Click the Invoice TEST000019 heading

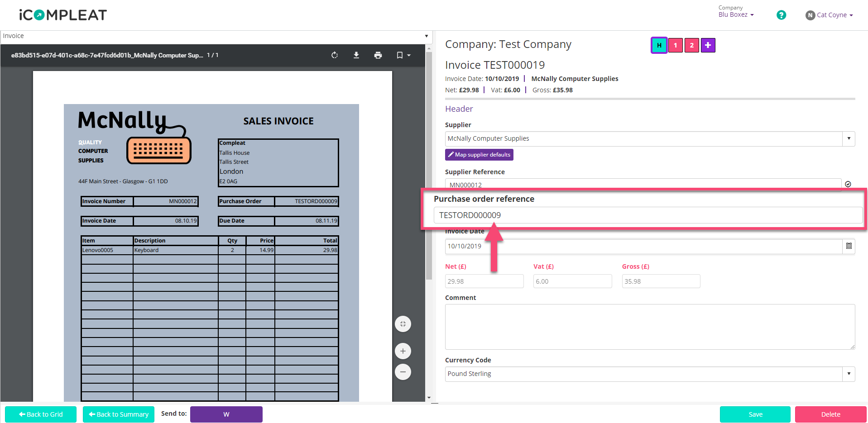tap(495, 65)
